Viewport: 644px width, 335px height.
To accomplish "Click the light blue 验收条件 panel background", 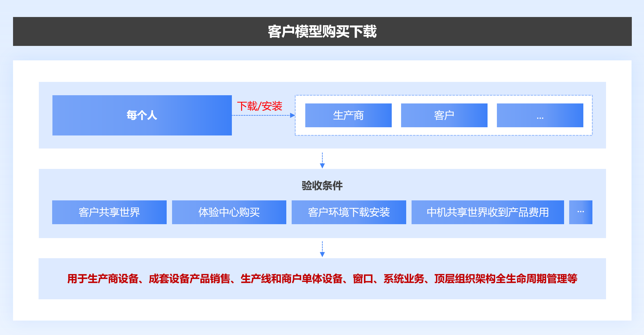I will tap(142, 184).
